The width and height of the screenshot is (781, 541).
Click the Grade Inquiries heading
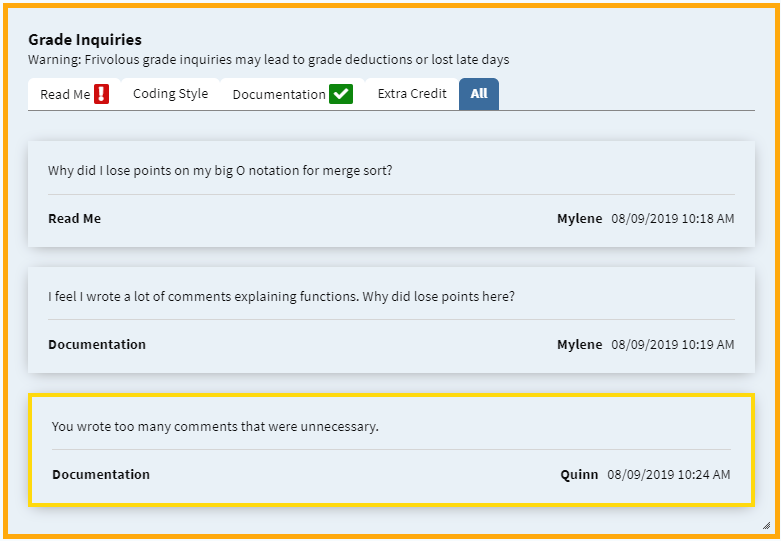click(x=85, y=39)
